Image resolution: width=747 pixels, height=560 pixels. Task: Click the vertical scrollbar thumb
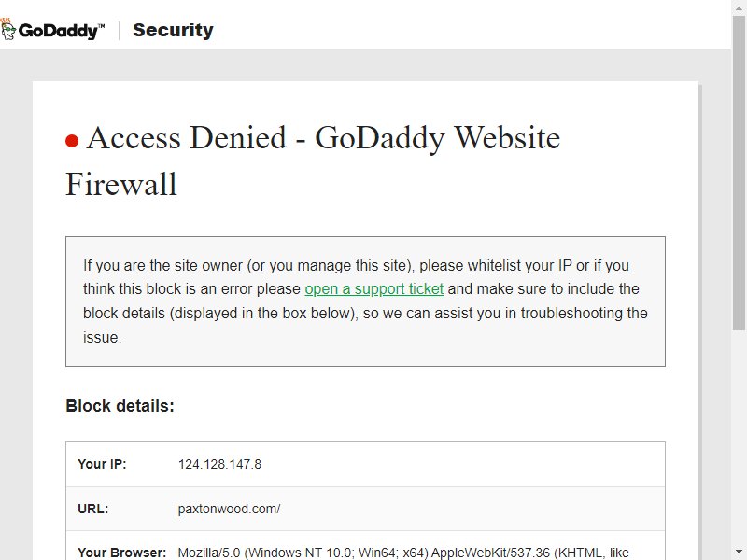739,173
